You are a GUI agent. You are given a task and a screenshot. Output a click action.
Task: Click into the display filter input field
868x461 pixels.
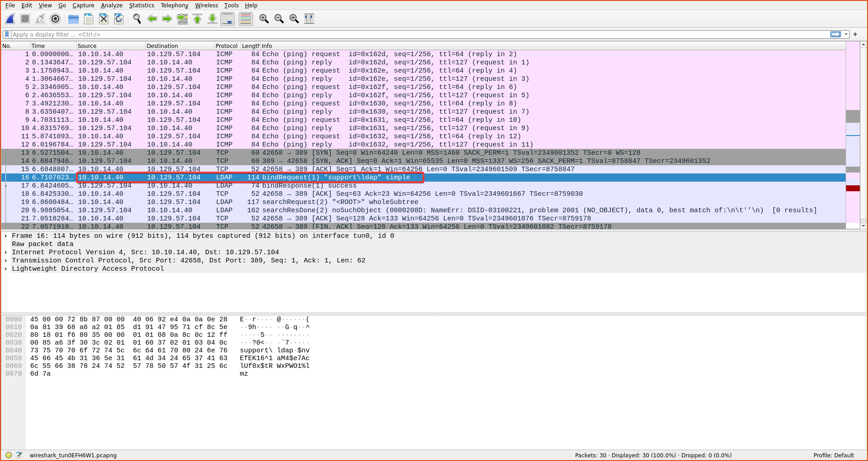pos(411,34)
